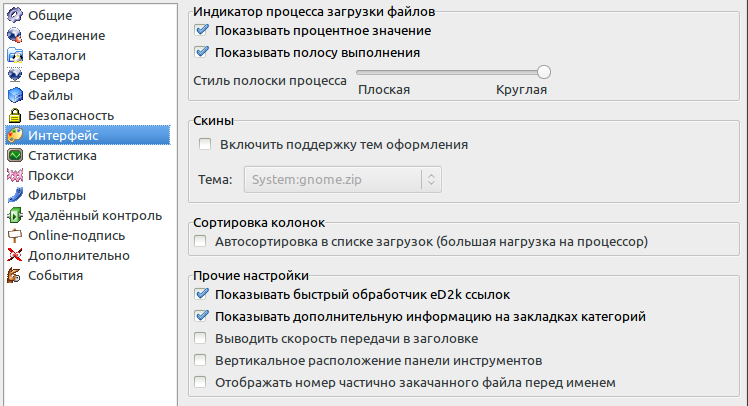Screen dimensions: 748x406
Task: Open the Тема dropdown System:gnome.zip
Action: click(x=343, y=179)
